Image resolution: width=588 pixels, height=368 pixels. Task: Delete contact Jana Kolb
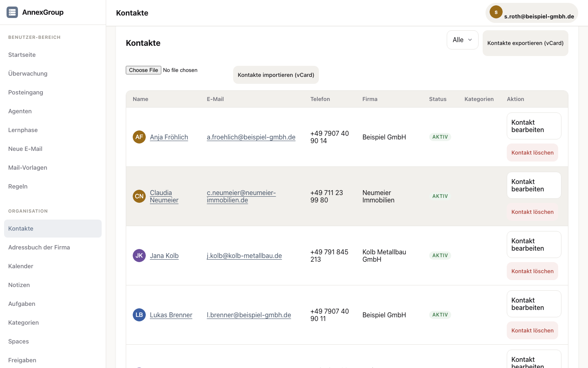pyautogui.click(x=532, y=271)
